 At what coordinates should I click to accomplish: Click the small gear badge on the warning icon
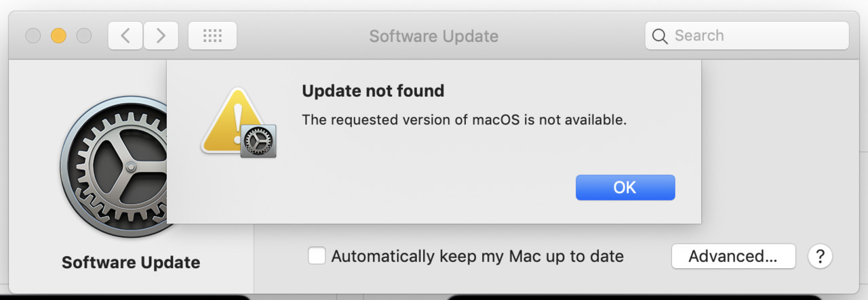coord(258,141)
